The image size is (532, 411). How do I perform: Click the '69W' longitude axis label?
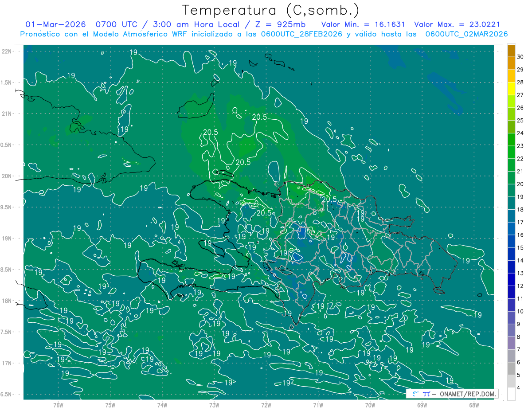pos(422,405)
